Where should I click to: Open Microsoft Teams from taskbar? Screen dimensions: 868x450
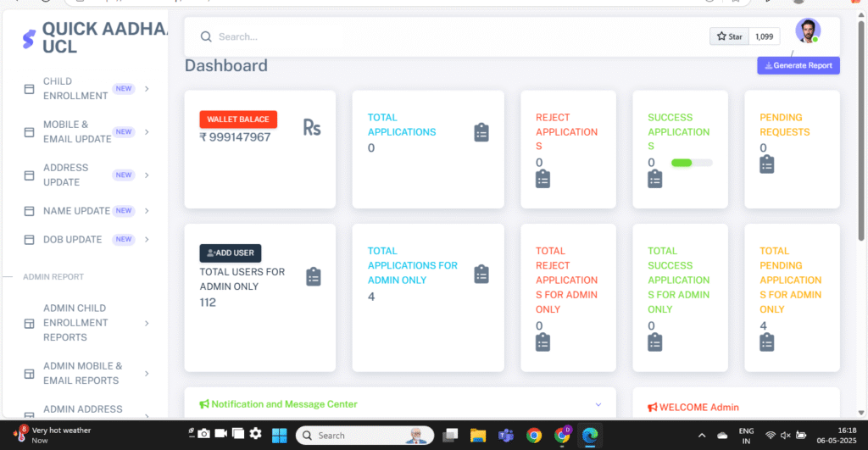tap(505, 436)
